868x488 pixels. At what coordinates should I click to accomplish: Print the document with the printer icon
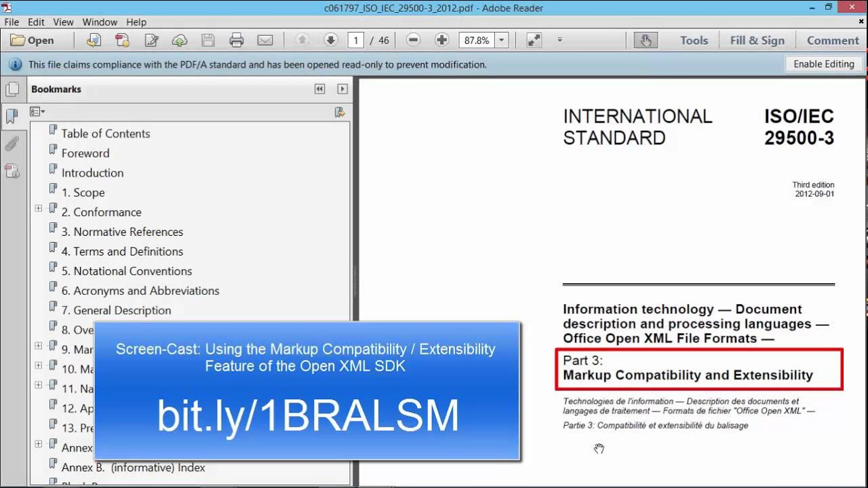pyautogui.click(x=237, y=41)
